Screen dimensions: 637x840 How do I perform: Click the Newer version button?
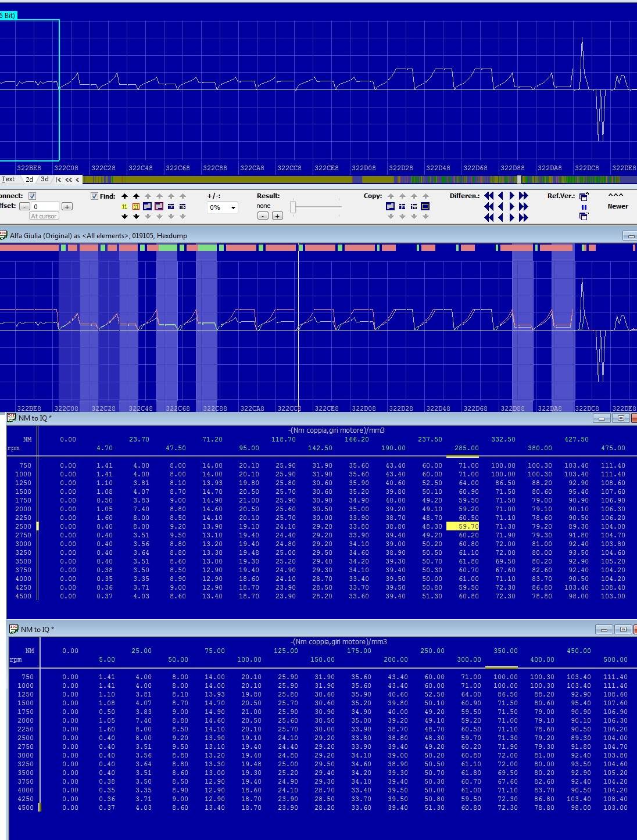coord(618,206)
